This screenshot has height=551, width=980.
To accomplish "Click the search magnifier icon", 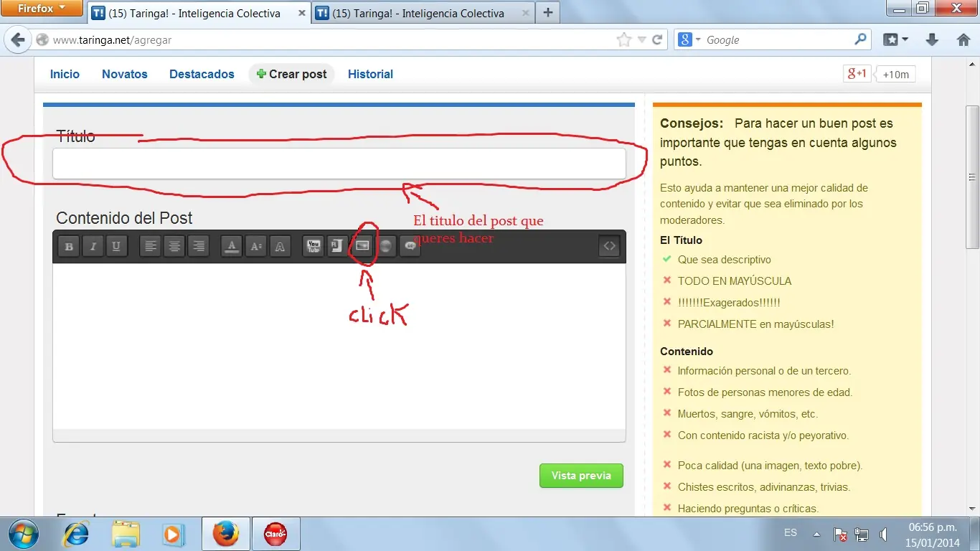I will (x=860, y=39).
